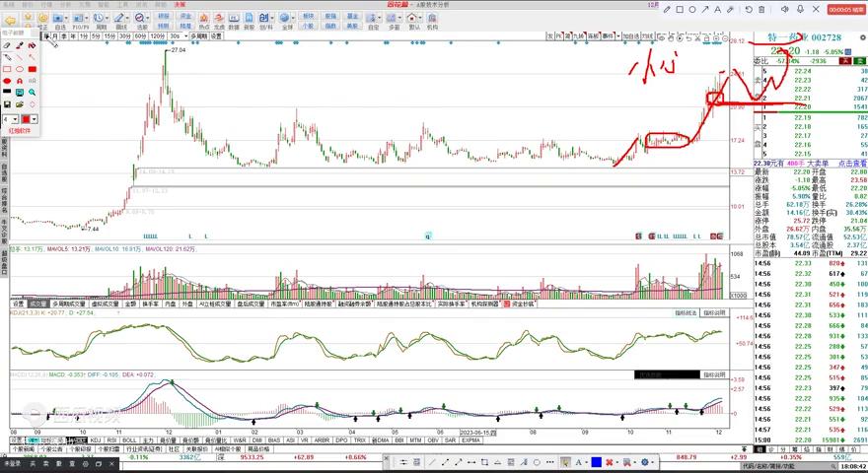Click the 设置 button beside period bar
Viewport: 868px width, 473px height.
pyautogui.click(x=216, y=35)
